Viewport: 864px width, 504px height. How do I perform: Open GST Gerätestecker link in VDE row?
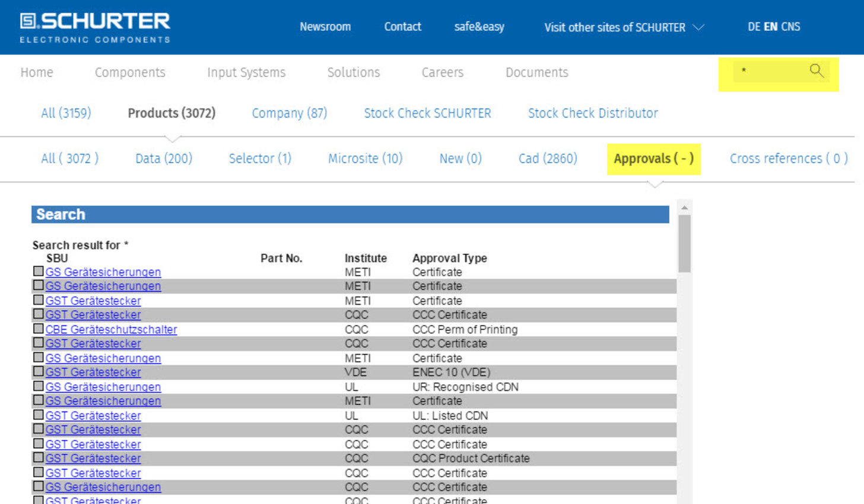coord(93,372)
